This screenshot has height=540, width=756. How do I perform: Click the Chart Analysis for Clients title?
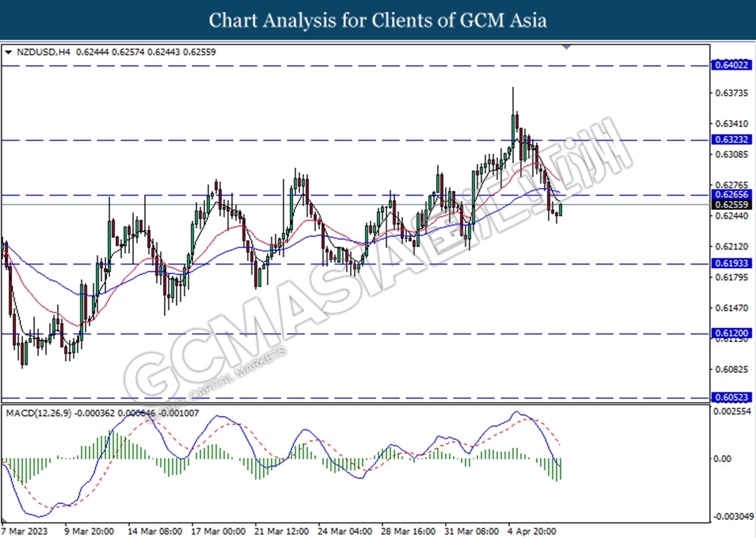(x=378, y=20)
